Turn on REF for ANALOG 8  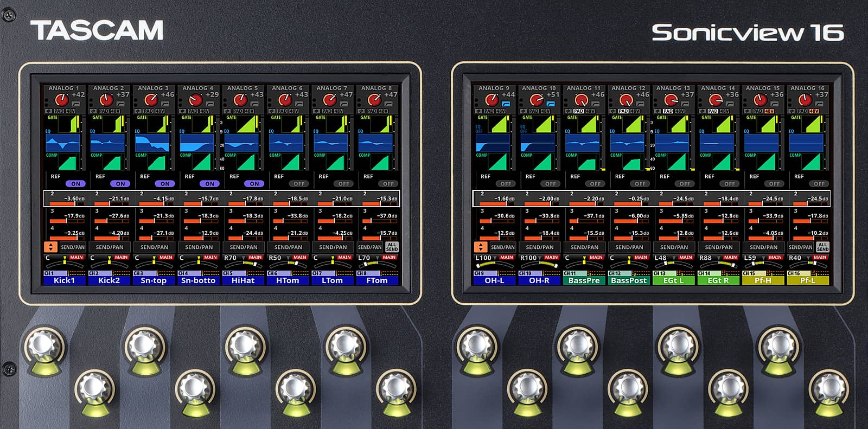point(388,184)
